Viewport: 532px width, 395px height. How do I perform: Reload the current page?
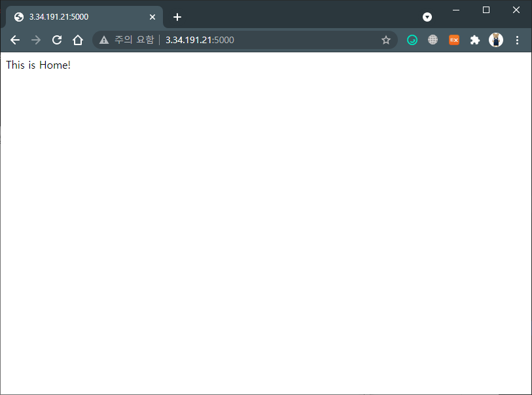(57, 40)
